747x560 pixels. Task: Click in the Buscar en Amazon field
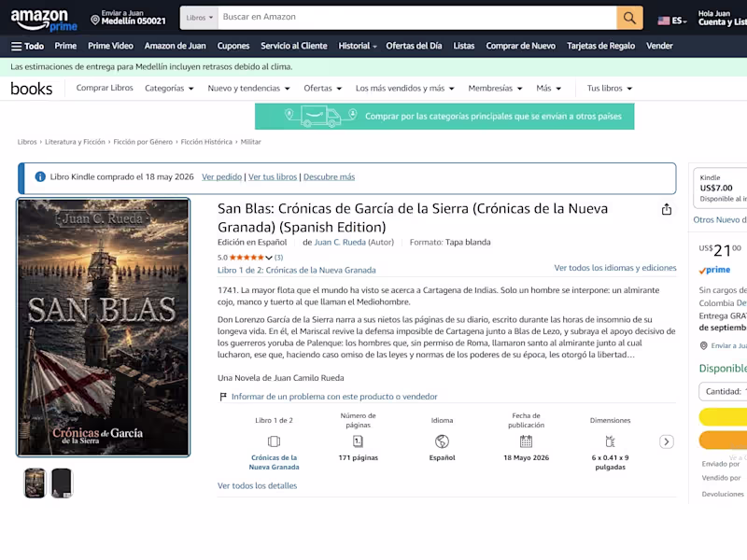tap(416, 18)
